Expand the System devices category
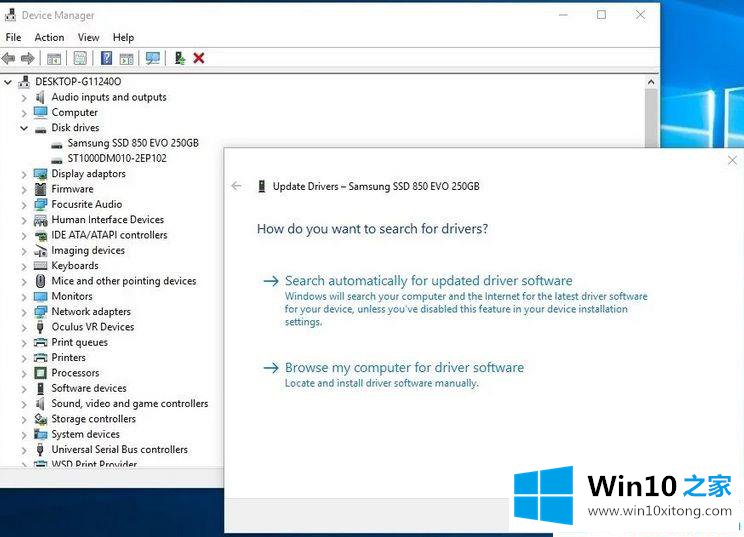Viewport: 744px width, 537px height. click(x=24, y=435)
